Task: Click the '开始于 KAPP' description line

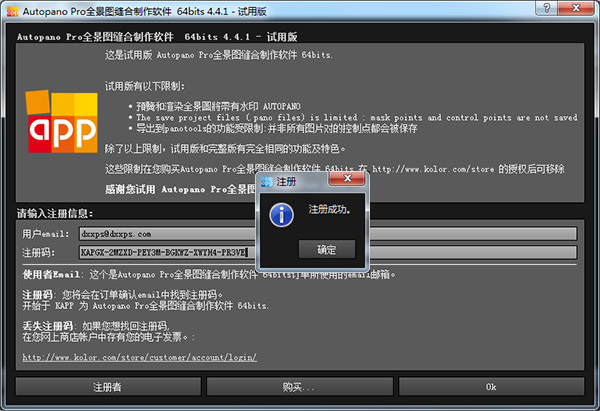Action: pos(145,305)
